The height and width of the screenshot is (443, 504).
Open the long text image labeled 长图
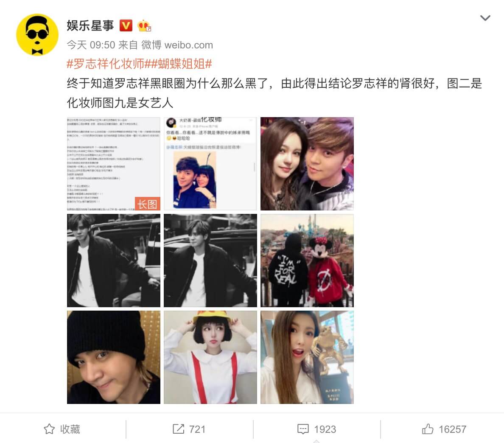click(113, 164)
